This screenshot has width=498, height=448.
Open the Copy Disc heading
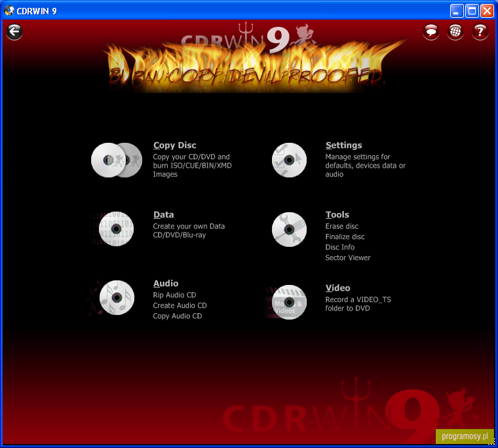point(175,145)
